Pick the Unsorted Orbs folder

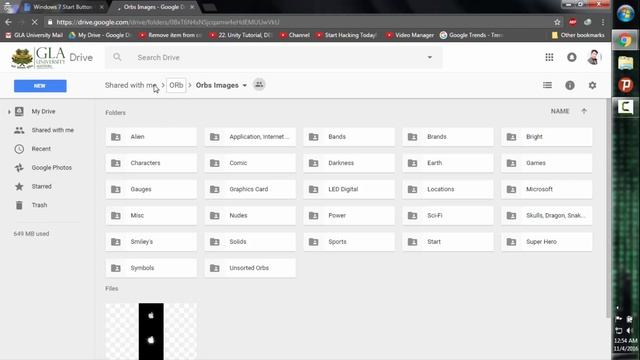pyautogui.click(x=250, y=268)
